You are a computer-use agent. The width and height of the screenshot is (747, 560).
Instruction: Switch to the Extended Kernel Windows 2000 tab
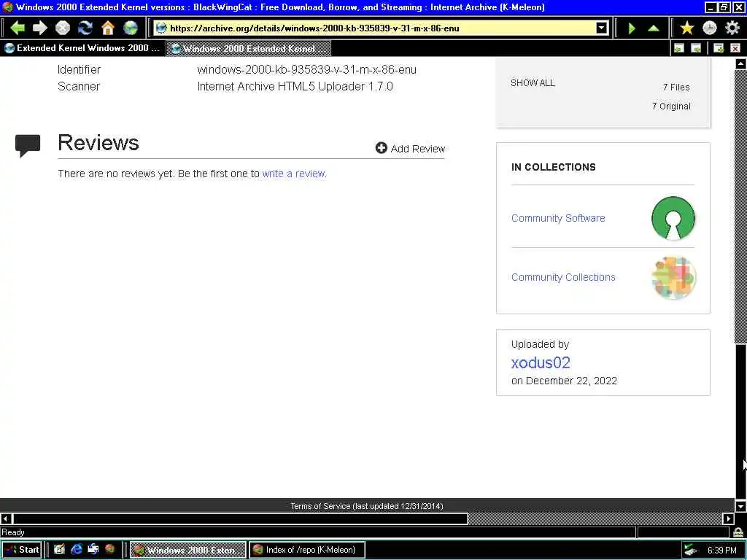pyautogui.click(x=82, y=48)
